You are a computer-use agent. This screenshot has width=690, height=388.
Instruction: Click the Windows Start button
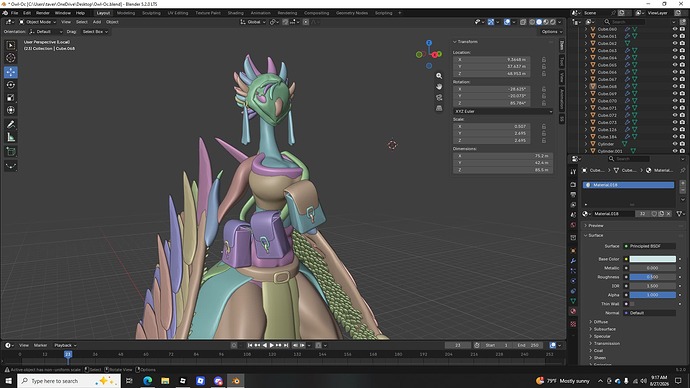(8, 381)
